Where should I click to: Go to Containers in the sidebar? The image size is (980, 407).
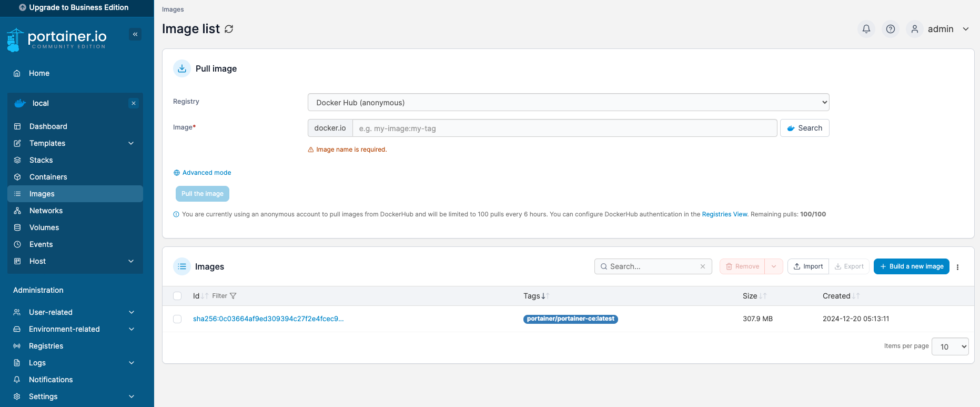[48, 177]
